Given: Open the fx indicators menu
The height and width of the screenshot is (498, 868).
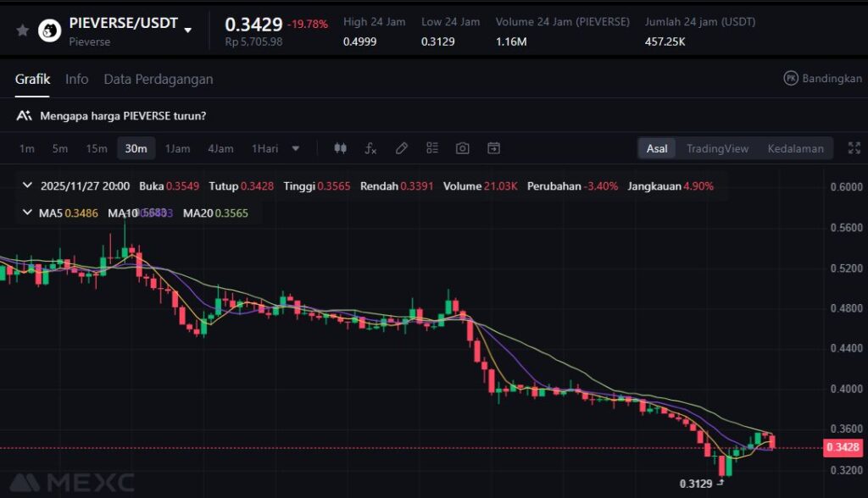Looking at the screenshot, I should pyautogui.click(x=370, y=148).
